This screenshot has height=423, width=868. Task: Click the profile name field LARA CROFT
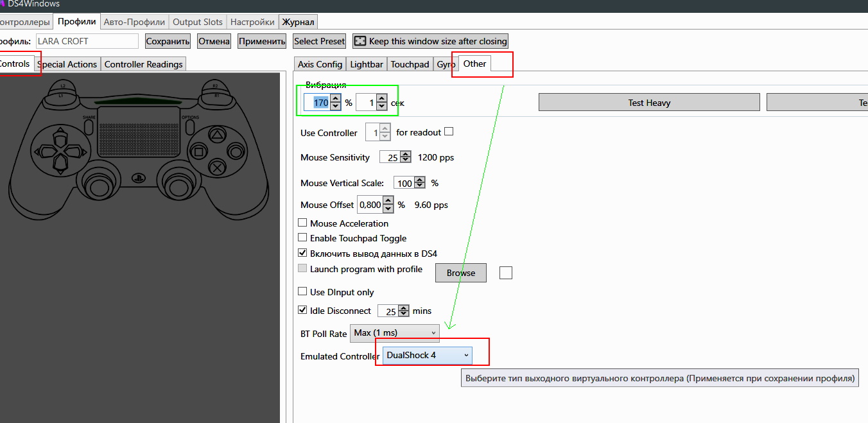tap(87, 41)
